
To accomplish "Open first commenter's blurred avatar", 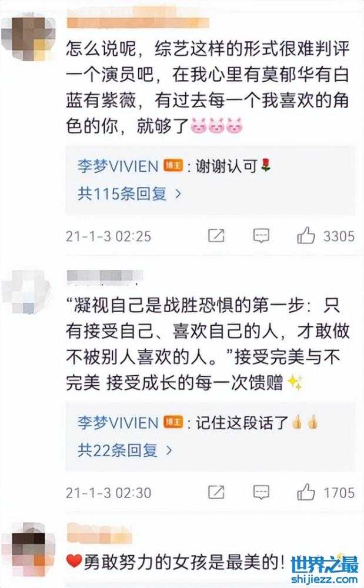I will click(28, 36).
